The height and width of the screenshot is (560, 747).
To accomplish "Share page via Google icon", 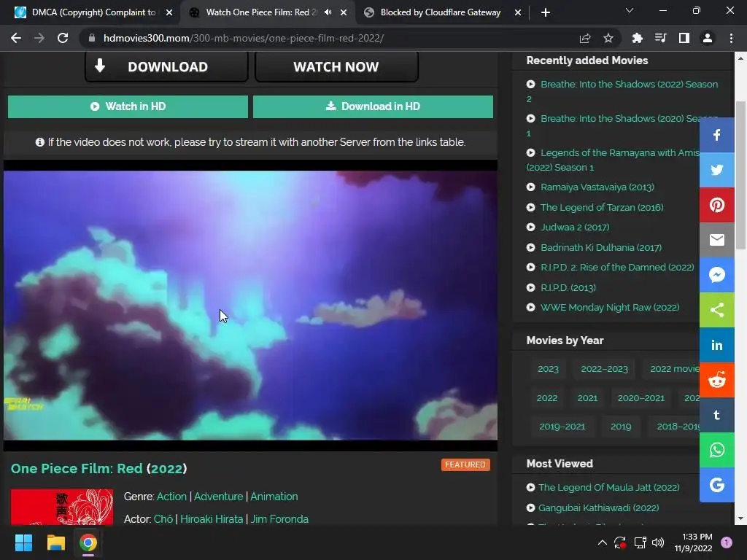I will point(716,485).
